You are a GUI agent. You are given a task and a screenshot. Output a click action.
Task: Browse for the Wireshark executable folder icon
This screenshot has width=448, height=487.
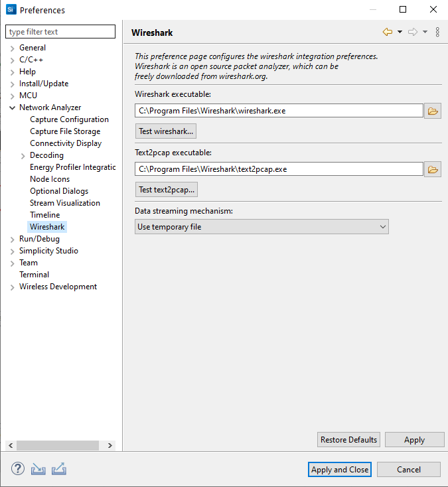coord(433,111)
